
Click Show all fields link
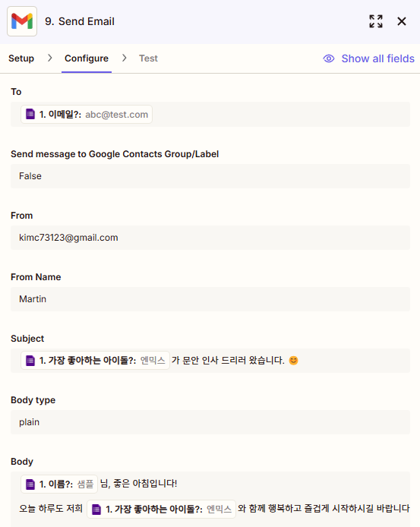point(377,58)
